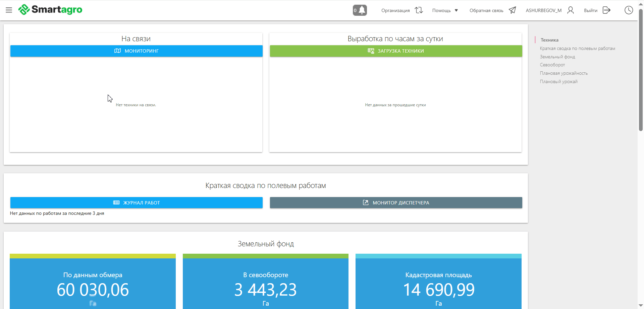Select Плановая урожайность sidebar link
This screenshot has width=644, height=309.
click(x=563, y=73)
